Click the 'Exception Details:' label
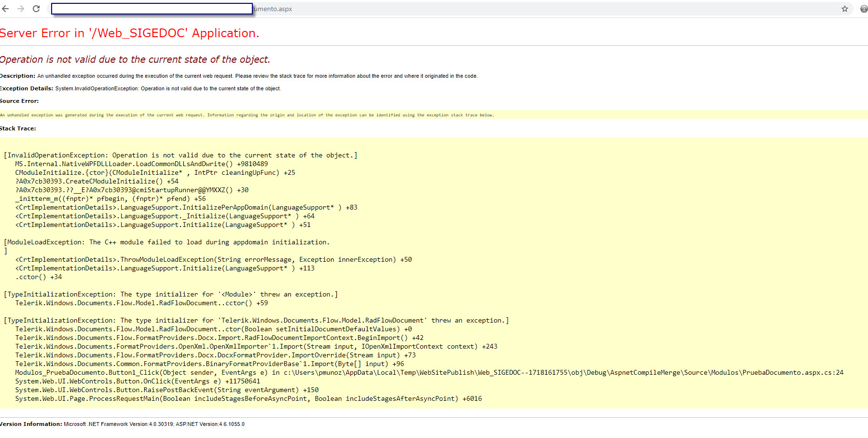Image resolution: width=868 pixels, height=438 pixels. 27,88
